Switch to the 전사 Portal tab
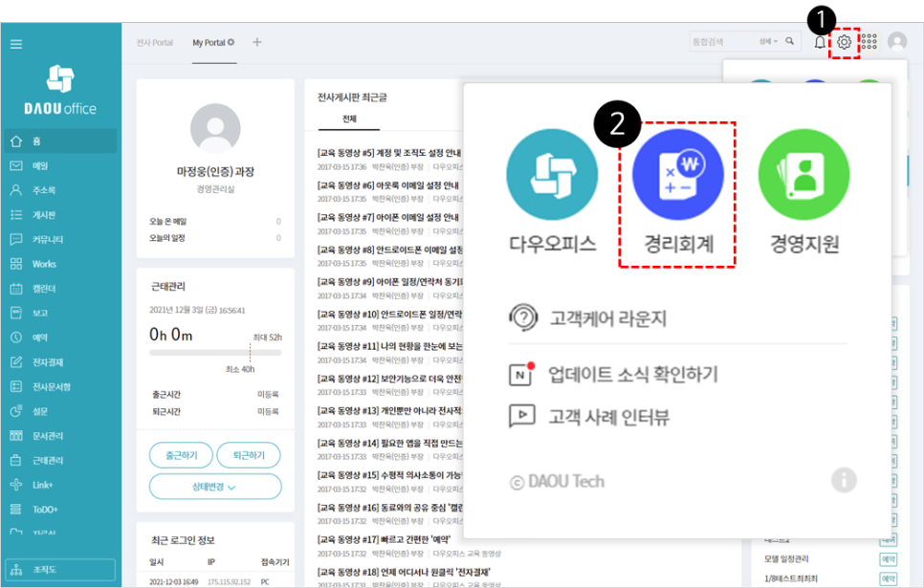This screenshot has height=588, width=924. [x=155, y=43]
